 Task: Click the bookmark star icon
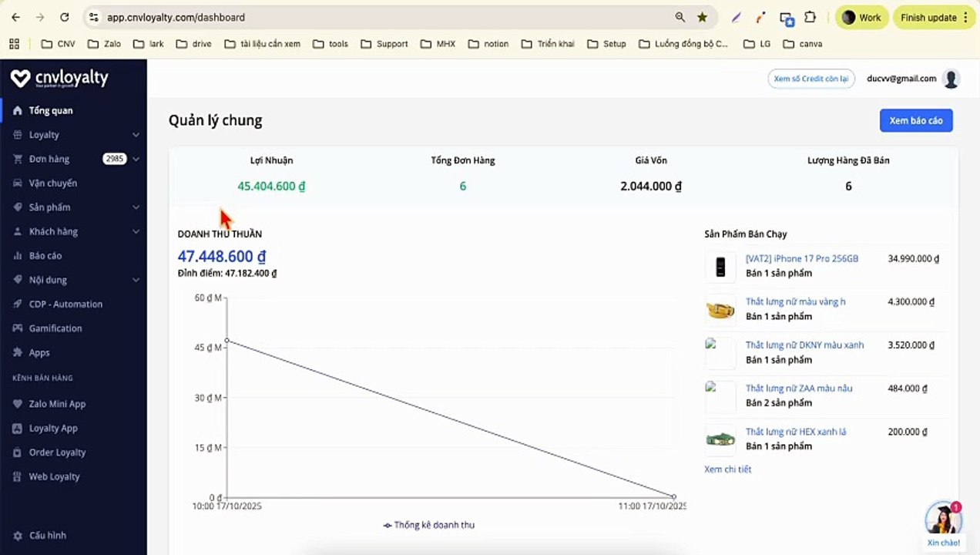click(x=702, y=17)
